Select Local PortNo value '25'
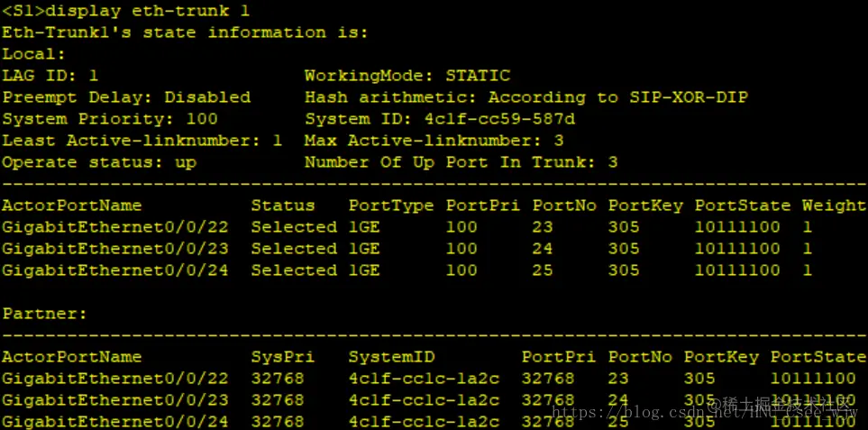The height and width of the screenshot is (430, 868). tap(543, 270)
